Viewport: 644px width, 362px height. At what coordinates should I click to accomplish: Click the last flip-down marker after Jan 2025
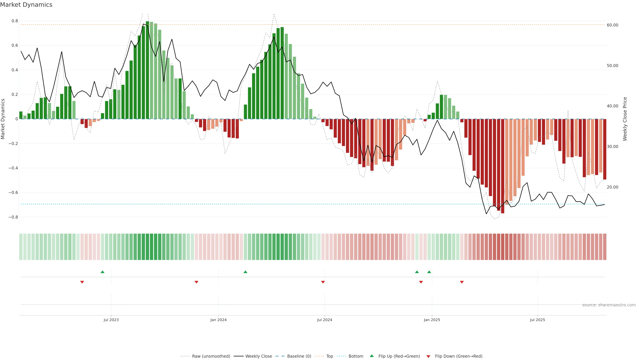[462, 282]
